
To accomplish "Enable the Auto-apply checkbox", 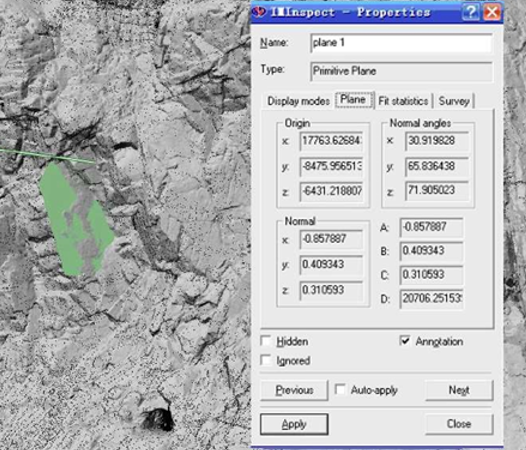I will (340, 390).
